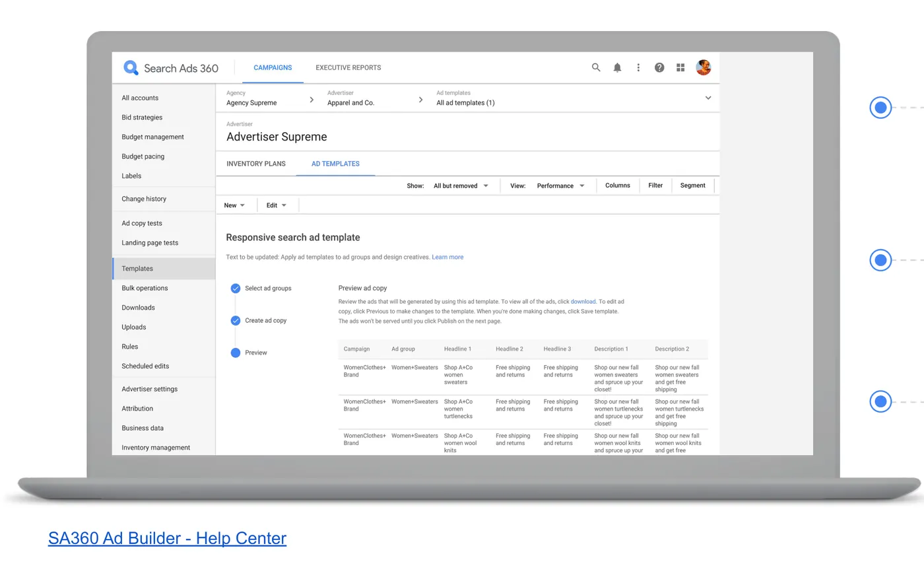The width and height of the screenshot is (924, 585).
Task: Open the View Performance dropdown
Action: click(x=560, y=186)
